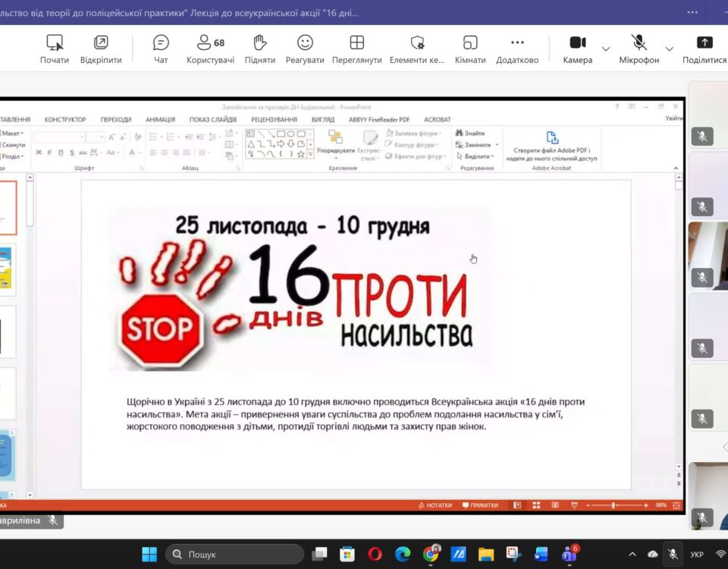Show hidden system tray icons
The height and width of the screenshot is (569, 728).
[632, 555]
